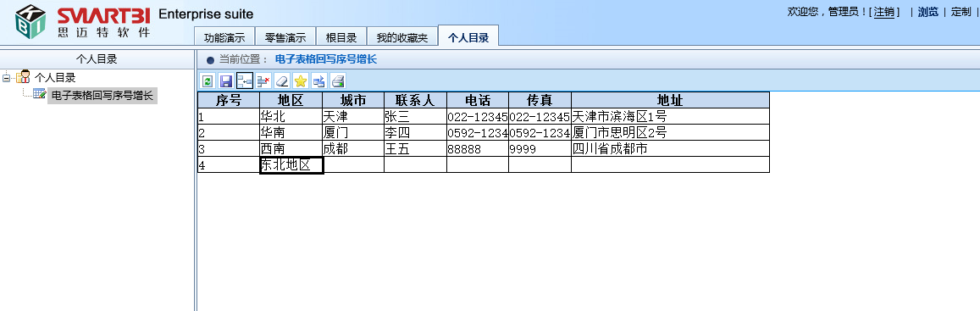This screenshot has height=311, width=980.
Task: Open the 我的收藏夹 tab
Action: click(402, 37)
